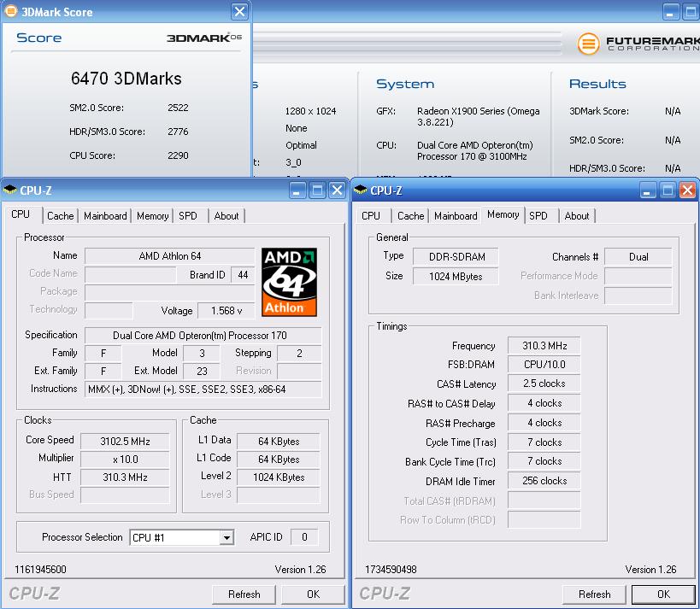Click the GFX text Radeon X1900 Series in 3DMark
This screenshot has width=700, height=609.
(478, 116)
